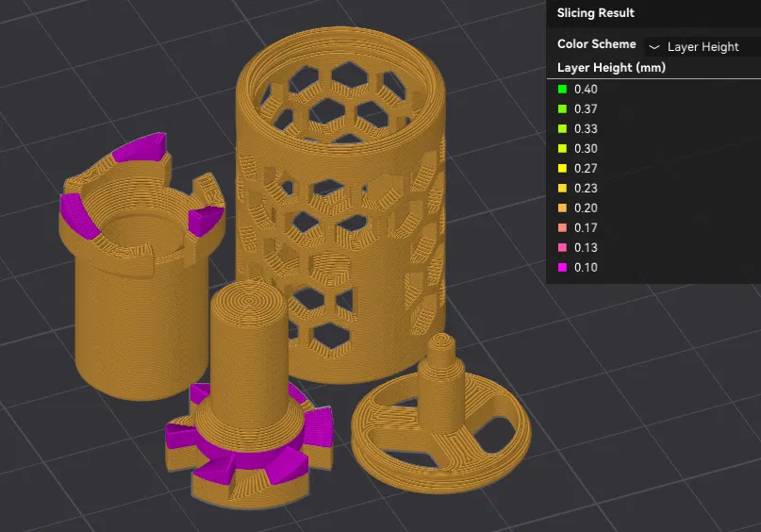Click the 0.27 yellow swatch

tap(563, 169)
